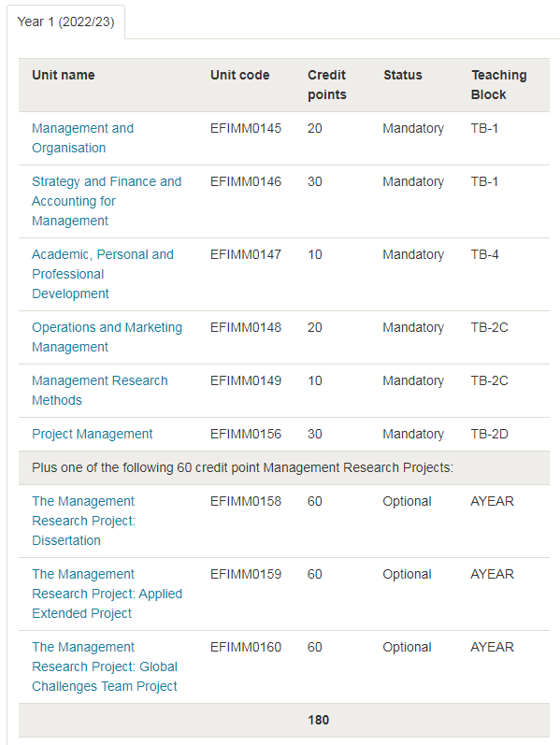The height and width of the screenshot is (745, 560).
Task: Click the TB-2D teaching block cell
Action: pos(489,435)
